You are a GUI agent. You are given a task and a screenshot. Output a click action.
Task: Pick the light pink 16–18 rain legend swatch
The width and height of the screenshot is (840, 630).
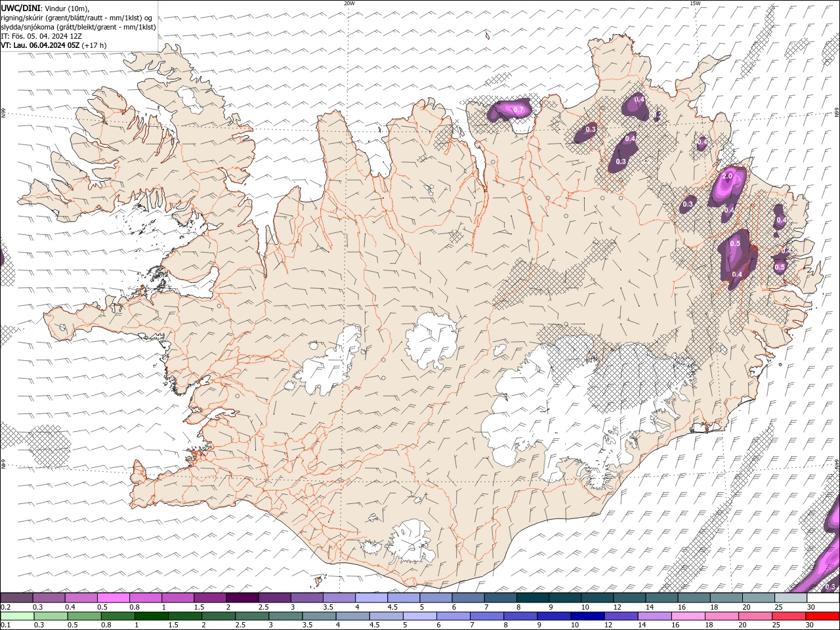click(x=688, y=616)
